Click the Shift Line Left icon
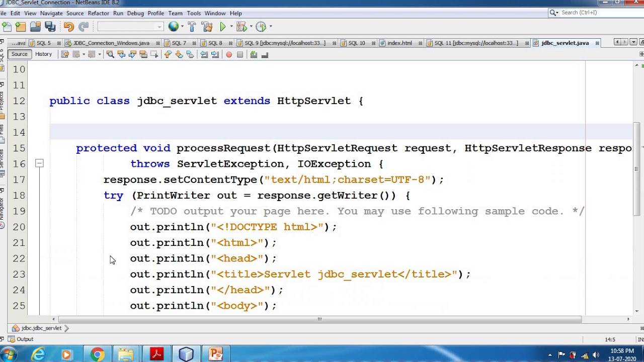The height and width of the screenshot is (362, 644). [x=204, y=54]
